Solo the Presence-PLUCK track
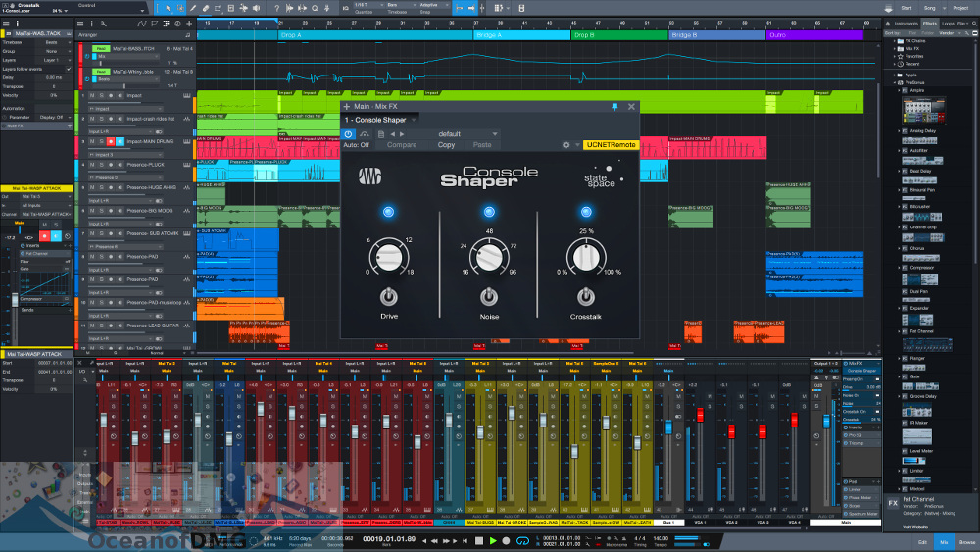Image resolution: width=980 pixels, height=552 pixels. point(101,165)
